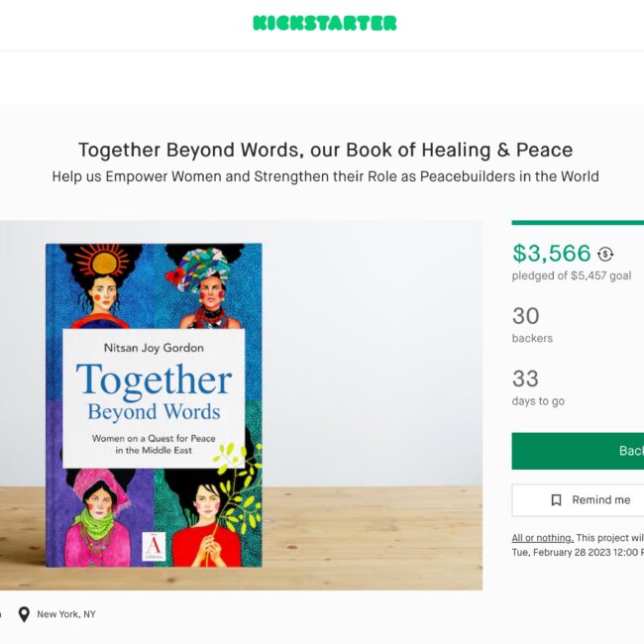The width and height of the screenshot is (644, 644).
Task: Click the bookmark icon in Remind me
Action: pyautogui.click(x=556, y=499)
